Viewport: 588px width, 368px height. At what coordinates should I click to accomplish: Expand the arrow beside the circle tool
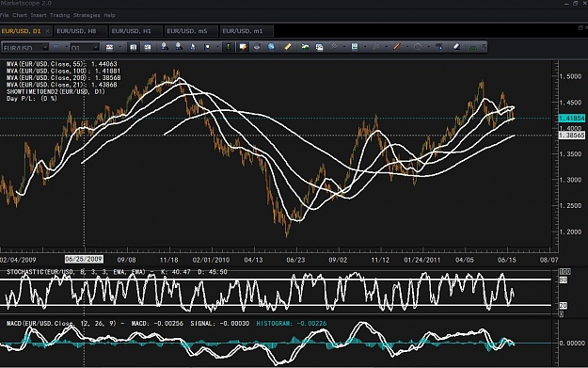point(429,47)
